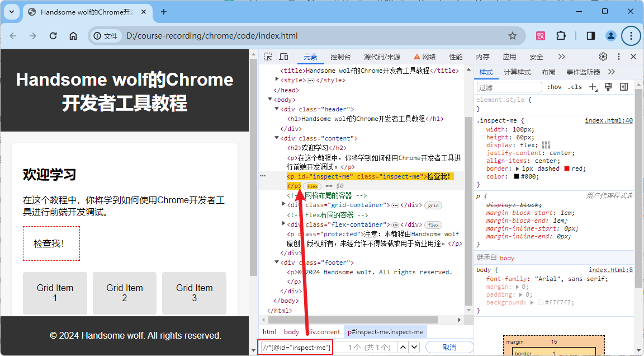This screenshot has height=356, width=644.
Task: Open the 事件监听器 sidebar tab
Action: pyautogui.click(x=583, y=72)
